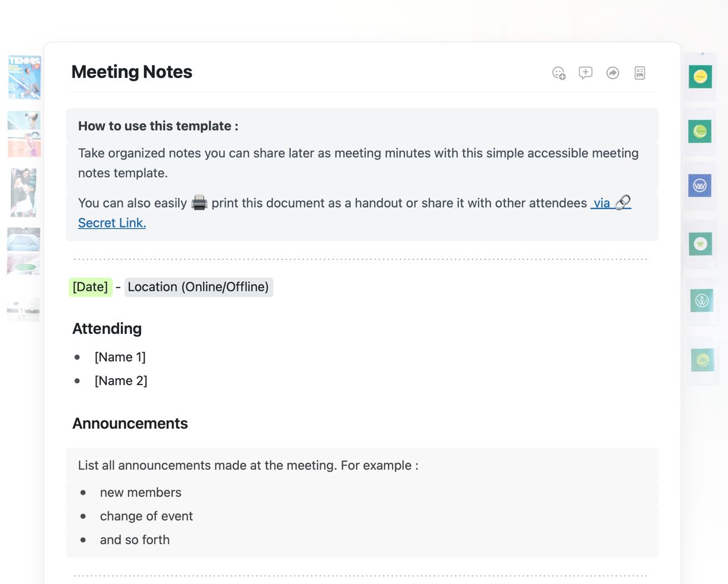Click the Announcements heading

tap(130, 424)
